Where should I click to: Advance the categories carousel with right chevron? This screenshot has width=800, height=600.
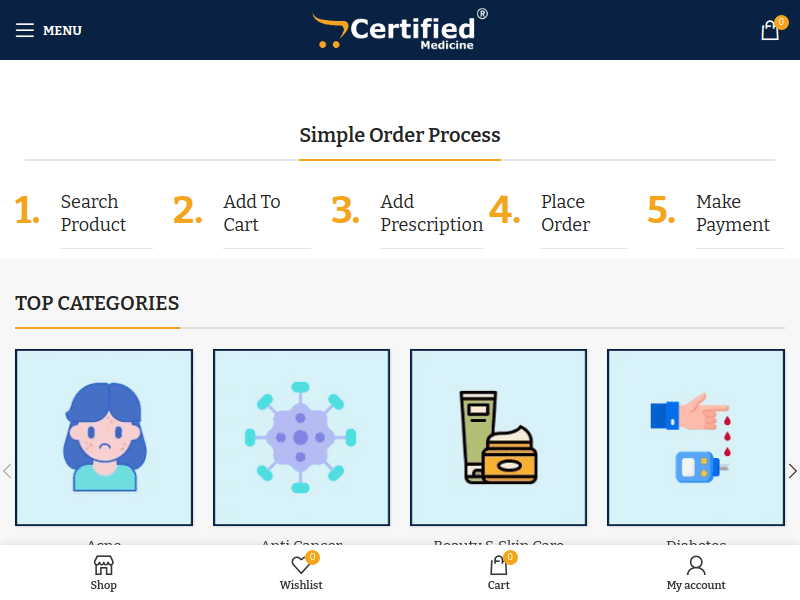click(793, 470)
